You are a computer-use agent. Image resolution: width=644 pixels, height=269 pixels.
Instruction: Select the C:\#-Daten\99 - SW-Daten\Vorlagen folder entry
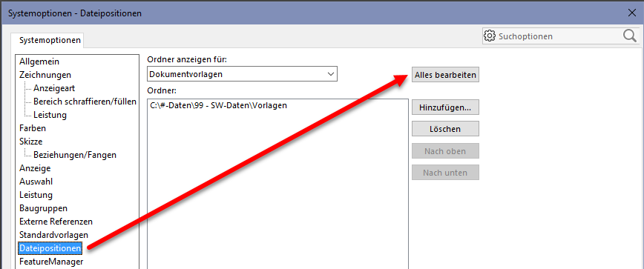pos(218,105)
